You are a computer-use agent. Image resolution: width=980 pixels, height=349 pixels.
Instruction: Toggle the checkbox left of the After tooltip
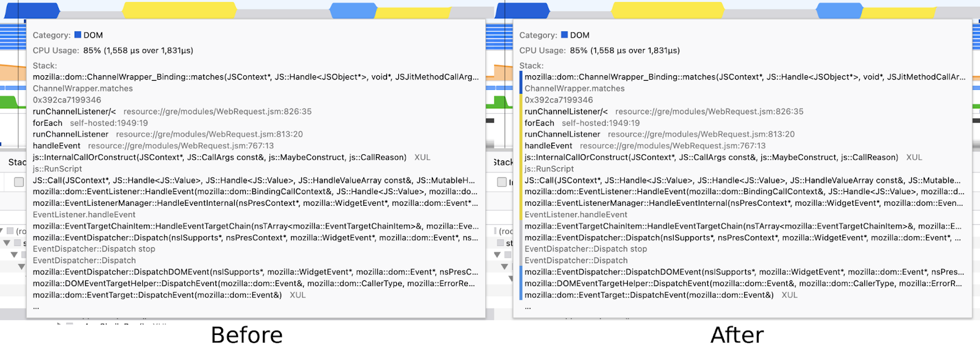pos(502,182)
